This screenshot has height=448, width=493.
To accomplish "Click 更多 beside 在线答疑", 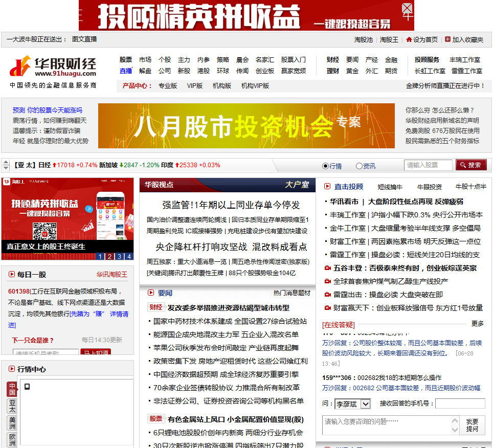I will coord(477,324).
